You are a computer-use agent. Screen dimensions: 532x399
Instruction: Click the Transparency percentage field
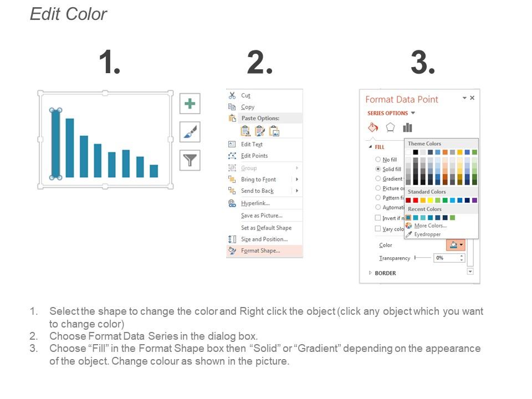pyautogui.click(x=446, y=258)
